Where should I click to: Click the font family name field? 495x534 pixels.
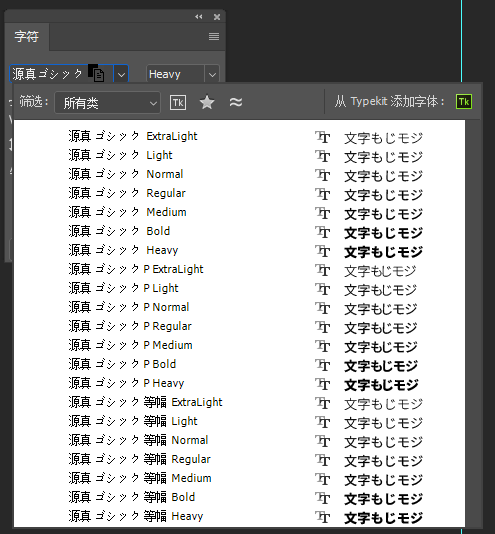[61, 74]
